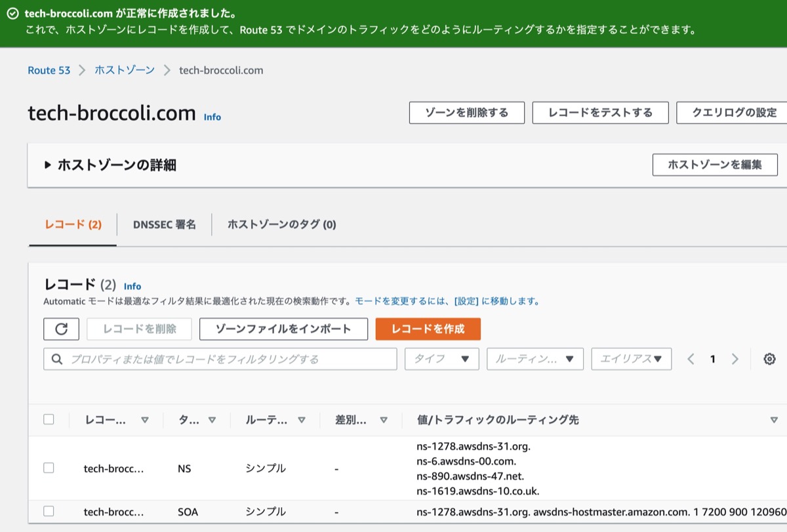Screen dimensions: 787x532
Task: Open the エイリアス filter dropdown
Action: click(631, 359)
